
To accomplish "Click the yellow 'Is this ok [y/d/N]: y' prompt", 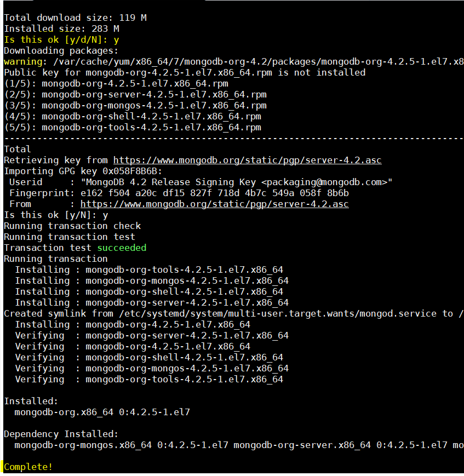I will coord(62,40).
